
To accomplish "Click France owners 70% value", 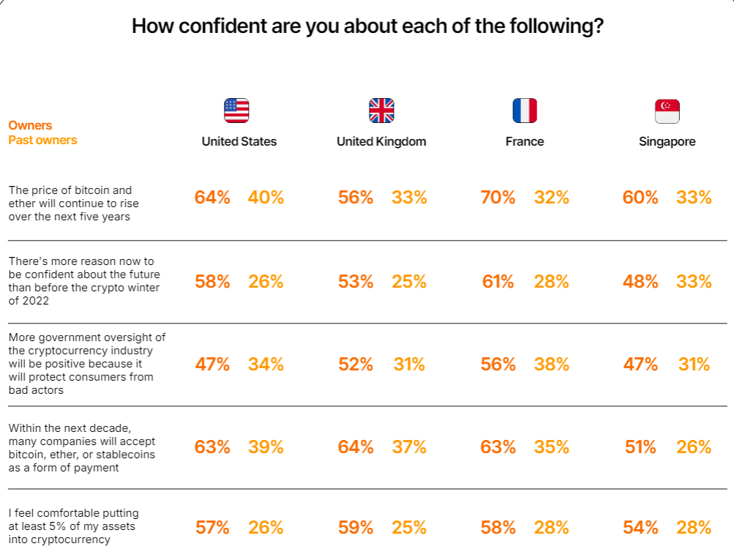I will click(498, 197).
